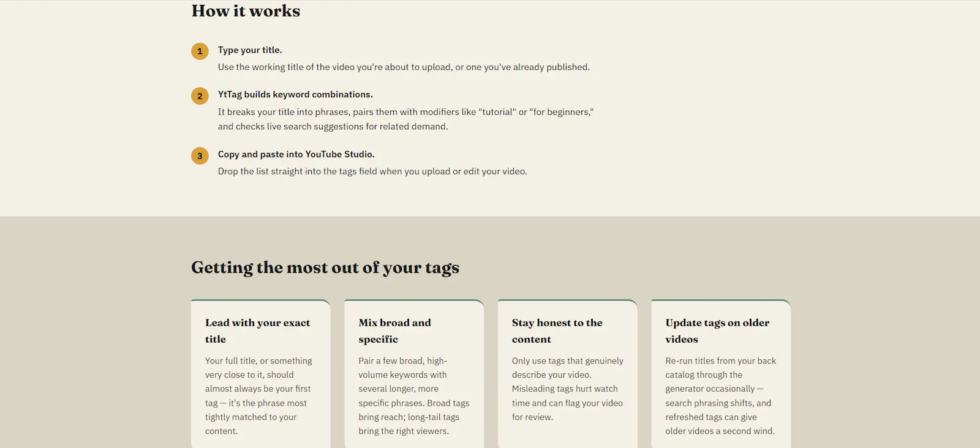Click the step 2 number badge
The width and height of the screenshot is (980, 448).
tap(200, 96)
